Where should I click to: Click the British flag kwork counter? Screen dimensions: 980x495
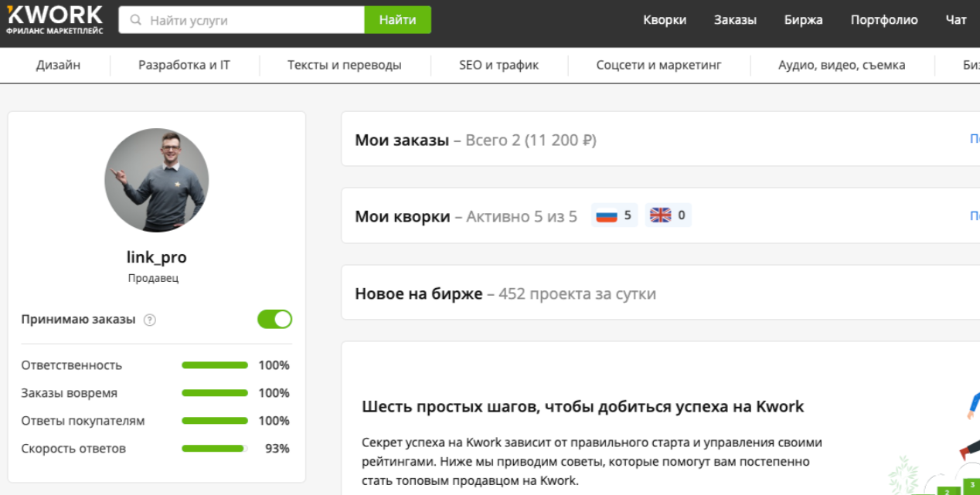[x=669, y=215]
